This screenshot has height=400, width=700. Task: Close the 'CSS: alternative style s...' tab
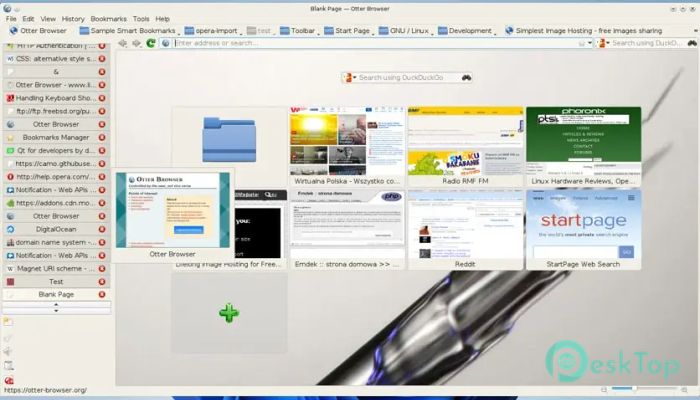point(102,59)
